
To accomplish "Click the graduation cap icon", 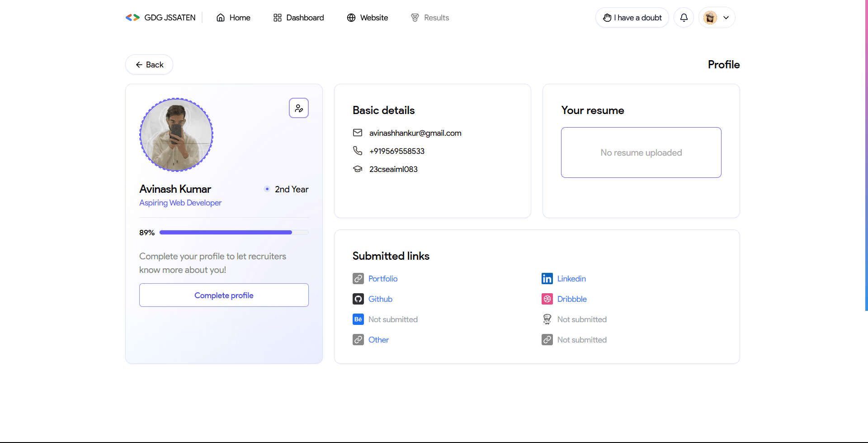I will point(358,169).
